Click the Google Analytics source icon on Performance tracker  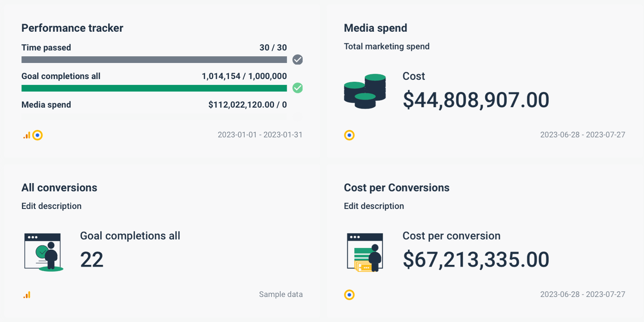click(26, 135)
